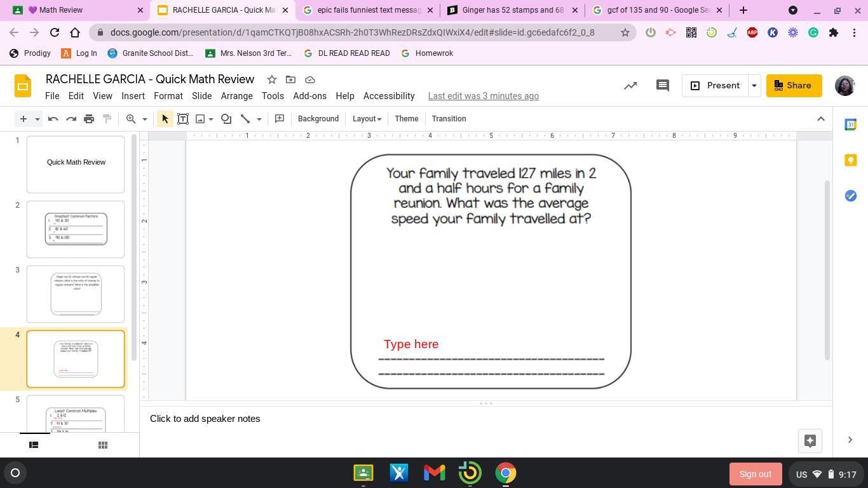Select slide 2 thumbnail Greatest Common Factors
The width and height of the screenshot is (868, 488).
tap(76, 229)
